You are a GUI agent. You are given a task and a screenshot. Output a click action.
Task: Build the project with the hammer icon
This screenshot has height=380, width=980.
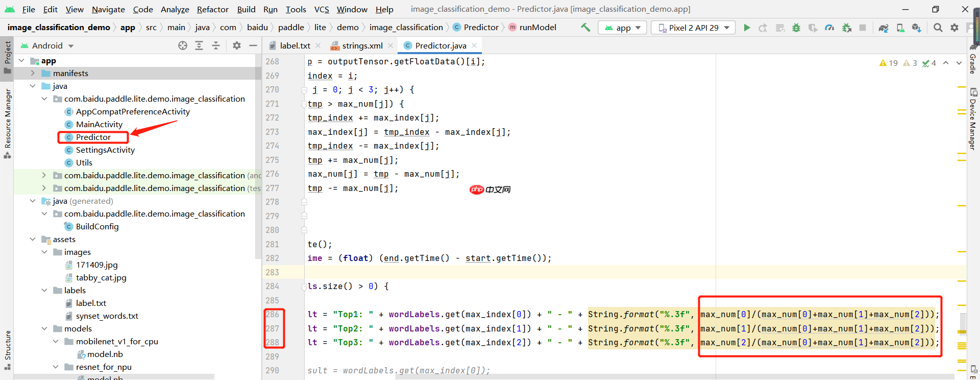click(x=585, y=28)
